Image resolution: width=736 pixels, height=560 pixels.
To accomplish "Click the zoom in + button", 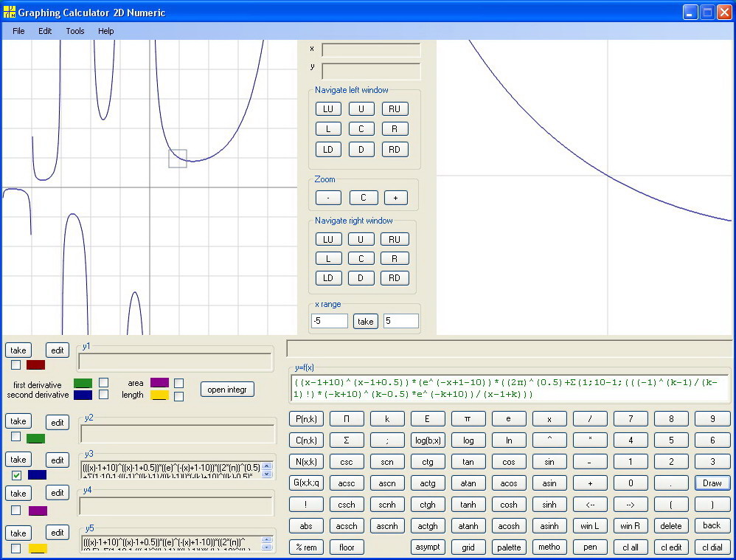I will (396, 198).
